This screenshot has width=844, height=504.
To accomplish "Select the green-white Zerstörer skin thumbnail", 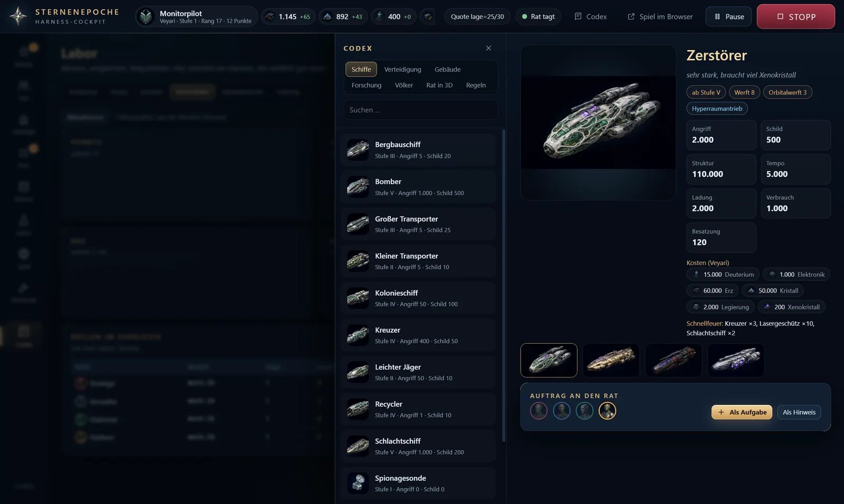I will click(549, 361).
